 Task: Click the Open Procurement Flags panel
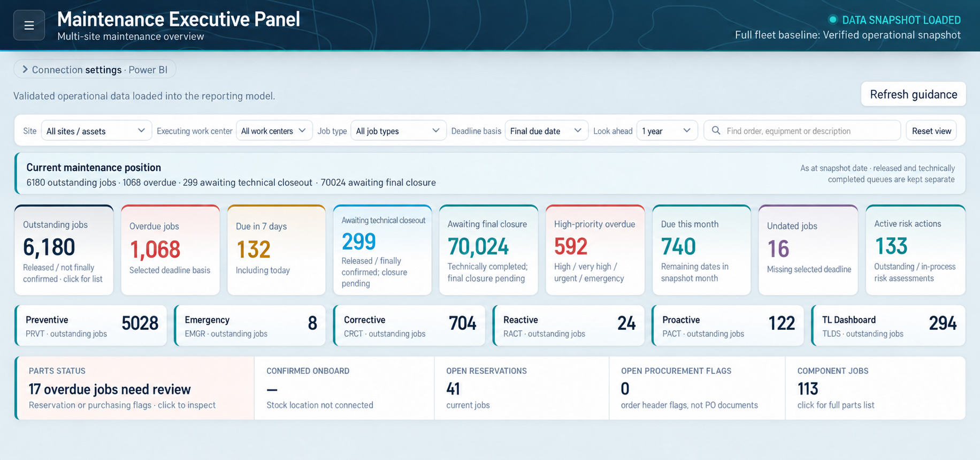(x=697, y=388)
